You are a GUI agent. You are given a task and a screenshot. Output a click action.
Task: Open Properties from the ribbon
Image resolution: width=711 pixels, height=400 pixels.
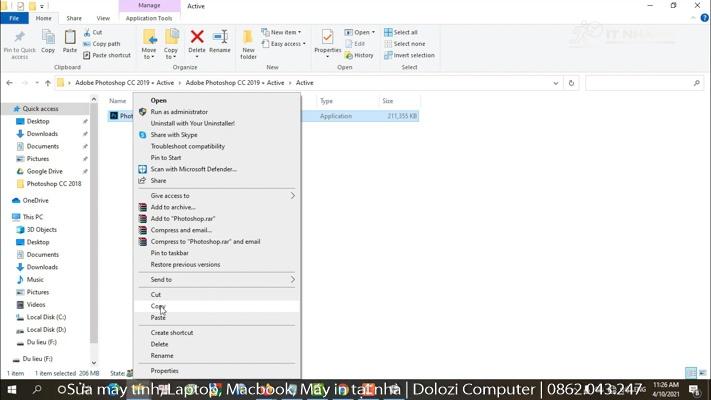tap(327, 40)
